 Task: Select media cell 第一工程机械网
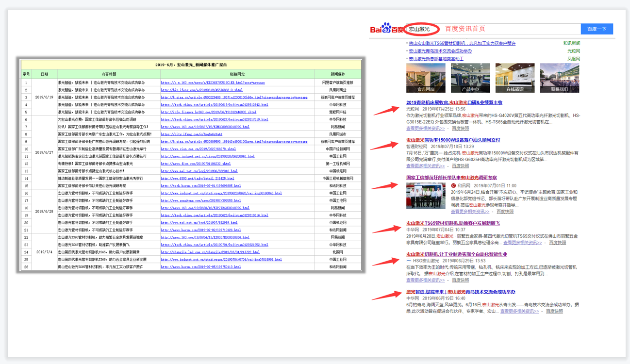pos(338,164)
